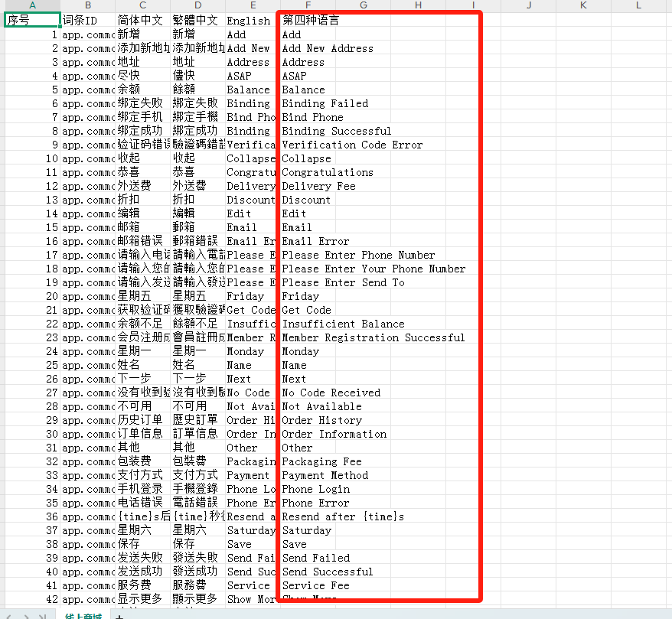
Task: Select the traditional 綁定手機 cell
Action: tap(197, 117)
